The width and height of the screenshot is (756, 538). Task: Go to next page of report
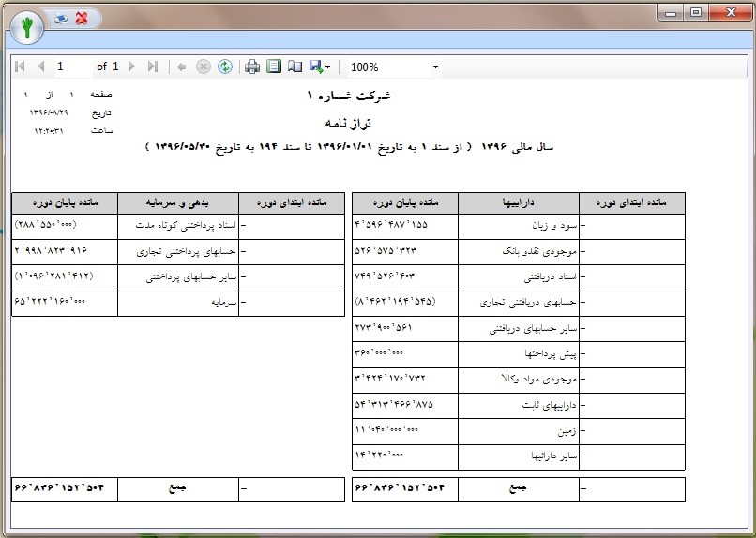pos(131,67)
